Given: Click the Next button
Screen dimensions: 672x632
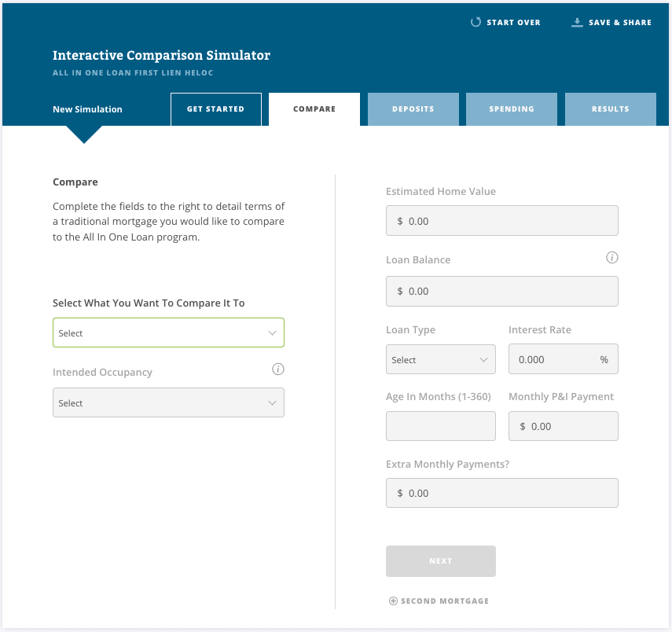Looking at the screenshot, I should [x=441, y=560].
